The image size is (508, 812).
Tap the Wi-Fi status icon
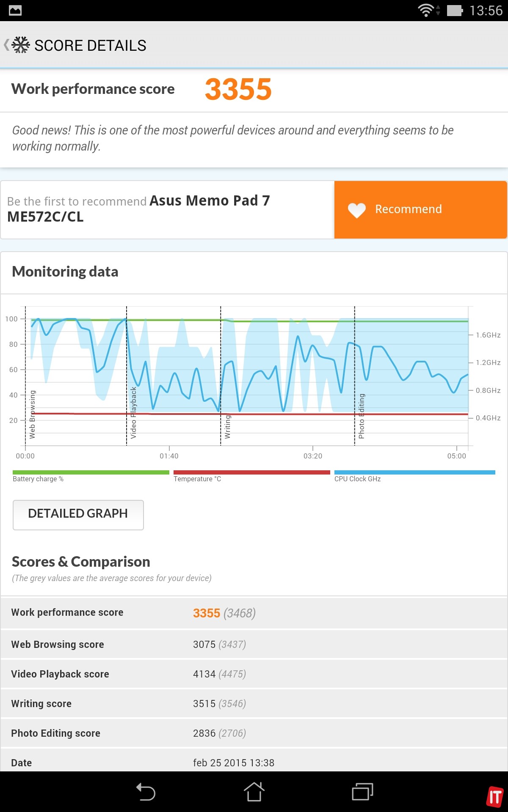426,10
